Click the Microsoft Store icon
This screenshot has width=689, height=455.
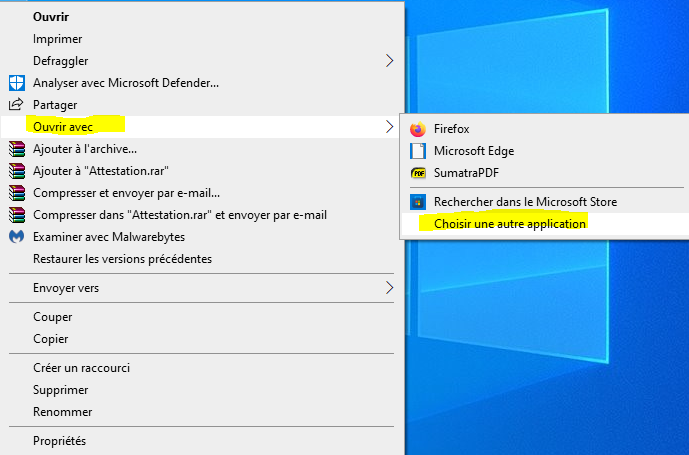pos(418,202)
